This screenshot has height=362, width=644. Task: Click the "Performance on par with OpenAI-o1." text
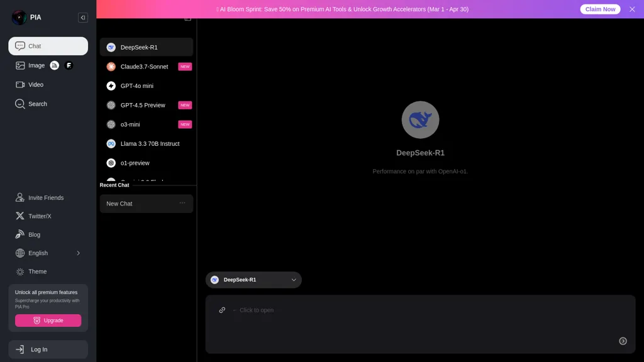[x=420, y=171]
